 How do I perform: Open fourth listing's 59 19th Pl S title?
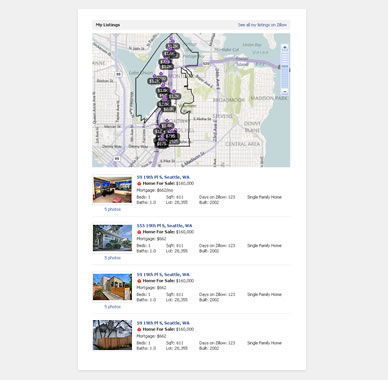tap(163, 323)
